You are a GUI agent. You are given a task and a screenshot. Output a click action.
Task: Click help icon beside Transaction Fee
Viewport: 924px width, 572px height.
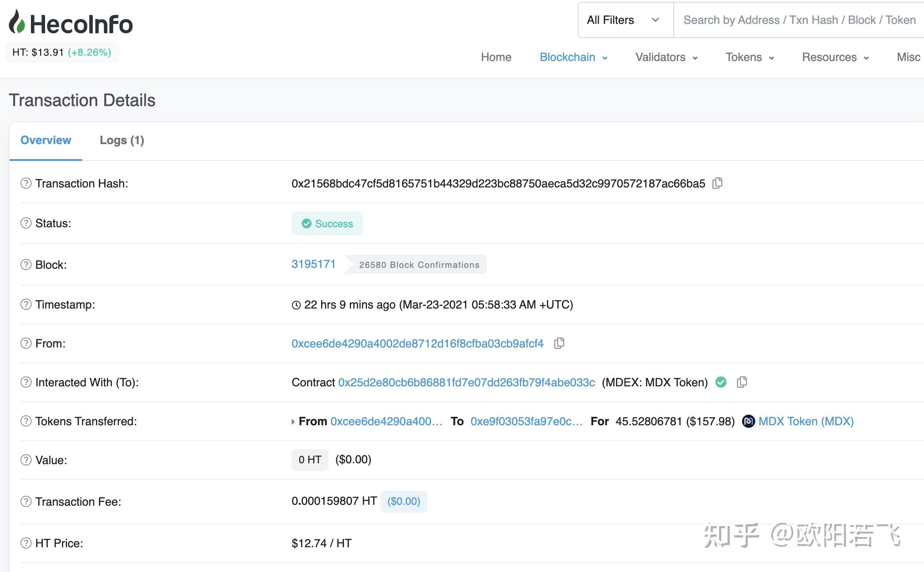point(26,501)
